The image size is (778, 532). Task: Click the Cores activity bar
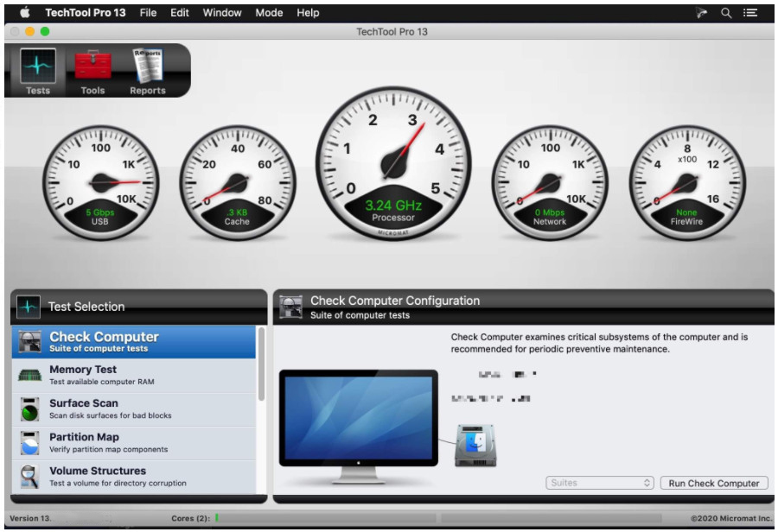(437, 518)
